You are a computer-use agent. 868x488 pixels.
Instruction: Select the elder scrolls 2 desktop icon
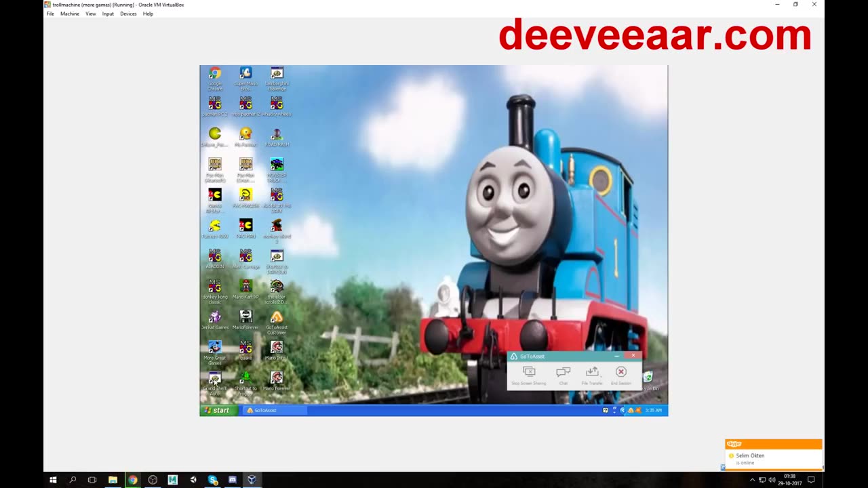pyautogui.click(x=277, y=292)
